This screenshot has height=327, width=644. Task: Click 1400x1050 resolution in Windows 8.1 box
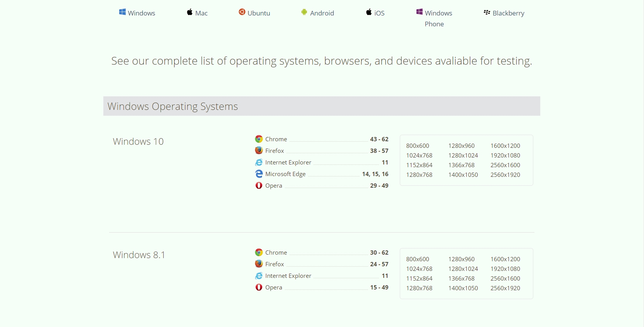(463, 288)
